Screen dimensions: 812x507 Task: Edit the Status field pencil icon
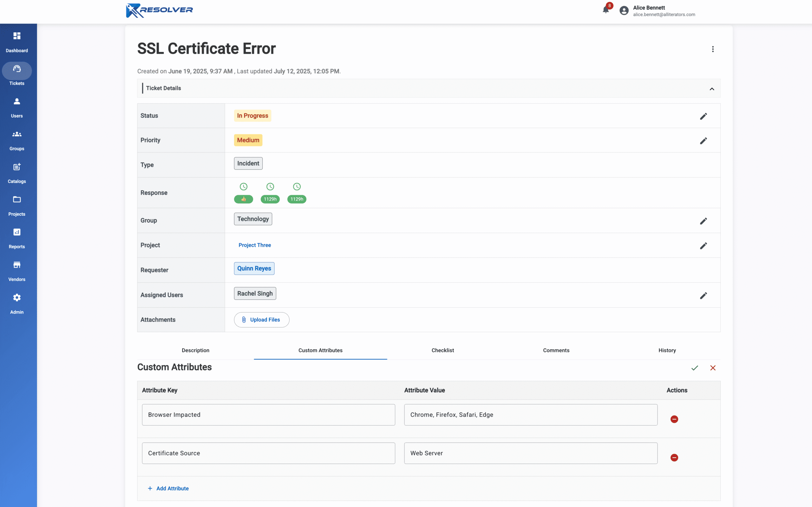703,116
